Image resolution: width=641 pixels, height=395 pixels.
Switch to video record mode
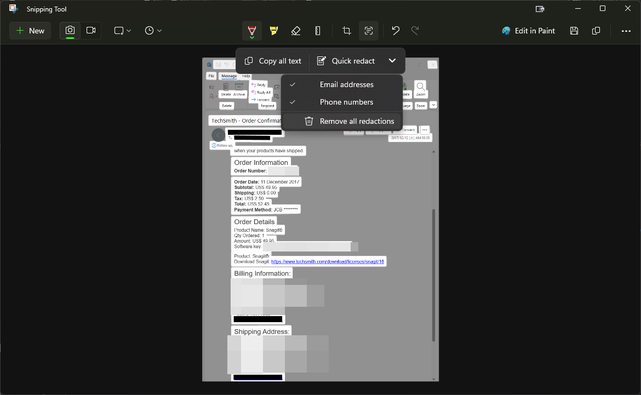click(x=91, y=31)
